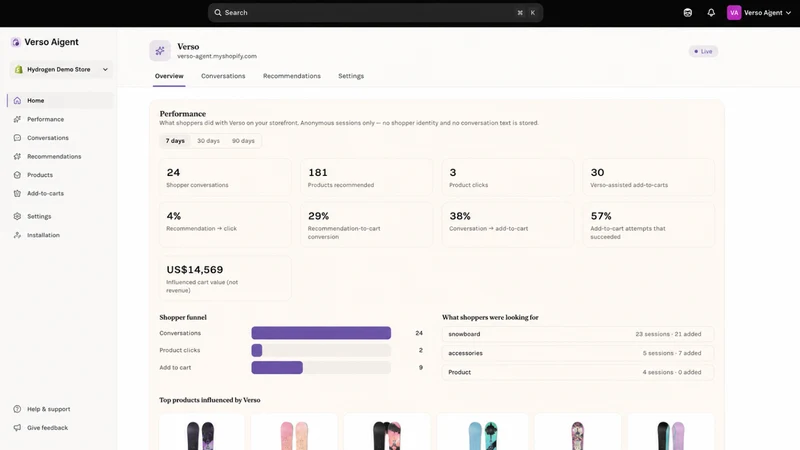Click the 3 Product clicks card
Screen dimensions: 800x450
click(508, 178)
